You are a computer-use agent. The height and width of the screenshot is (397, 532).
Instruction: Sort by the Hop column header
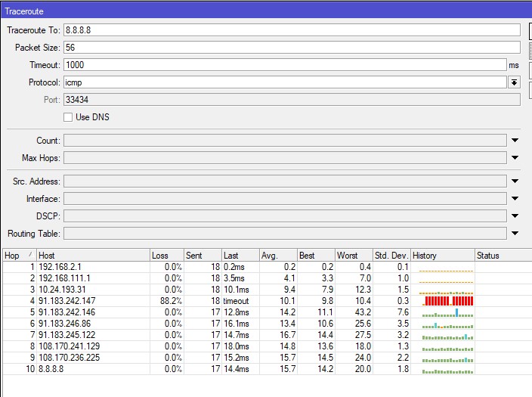click(x=20, y=256)
